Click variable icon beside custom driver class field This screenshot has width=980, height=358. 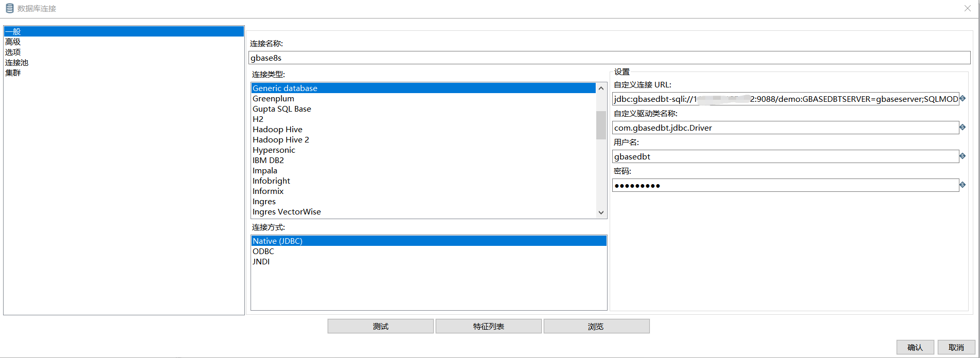(x=963, y=127)
